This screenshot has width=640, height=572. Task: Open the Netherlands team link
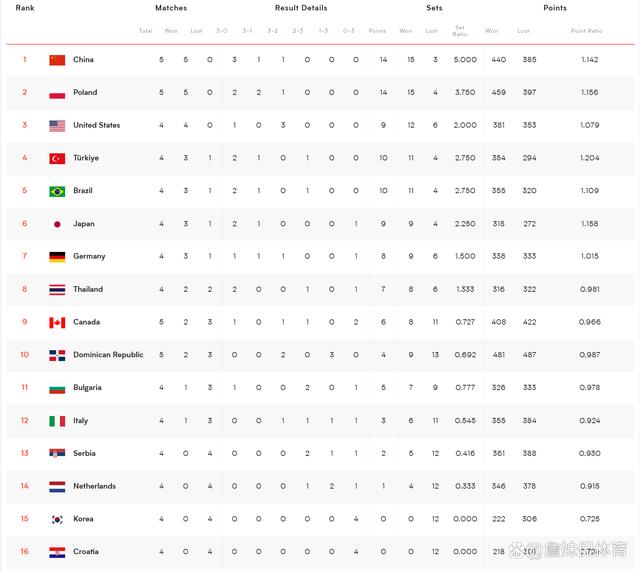[x=94, y=487]
